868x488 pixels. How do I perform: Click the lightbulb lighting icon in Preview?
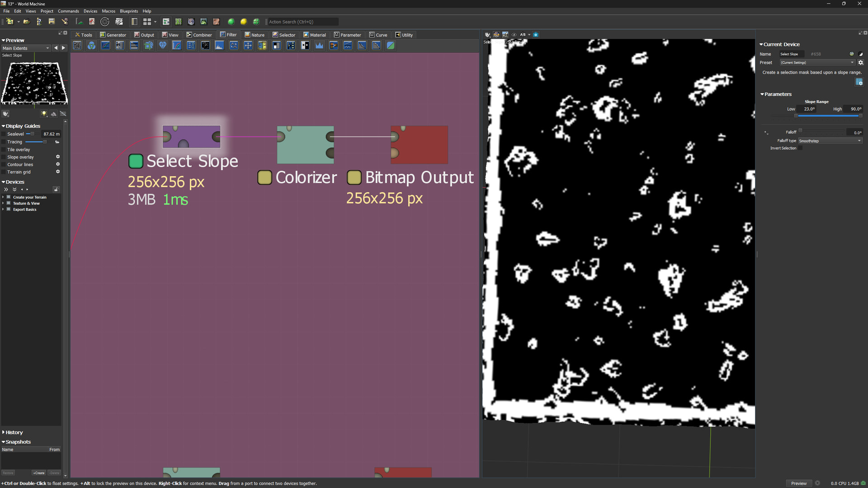coord(44,114)
